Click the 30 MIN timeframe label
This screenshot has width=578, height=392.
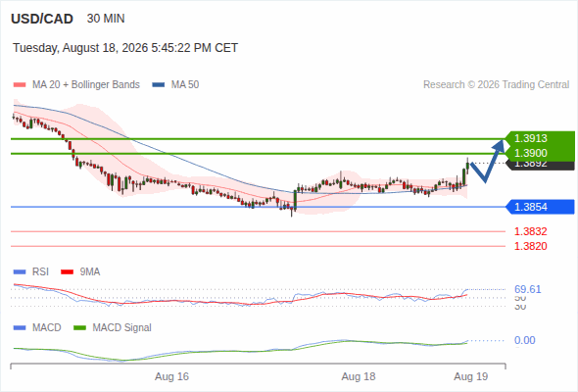point(106,19)
